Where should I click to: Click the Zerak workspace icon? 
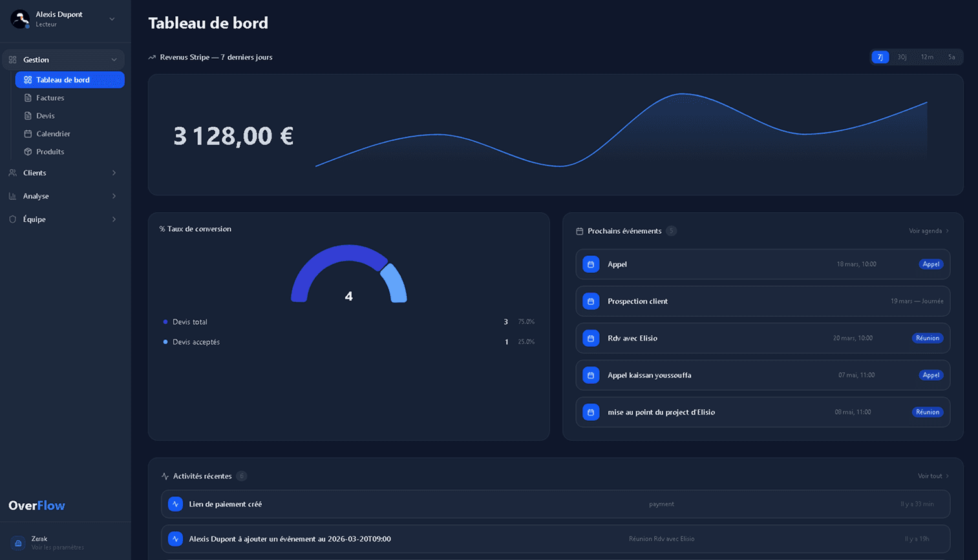[x=17, y=542]
